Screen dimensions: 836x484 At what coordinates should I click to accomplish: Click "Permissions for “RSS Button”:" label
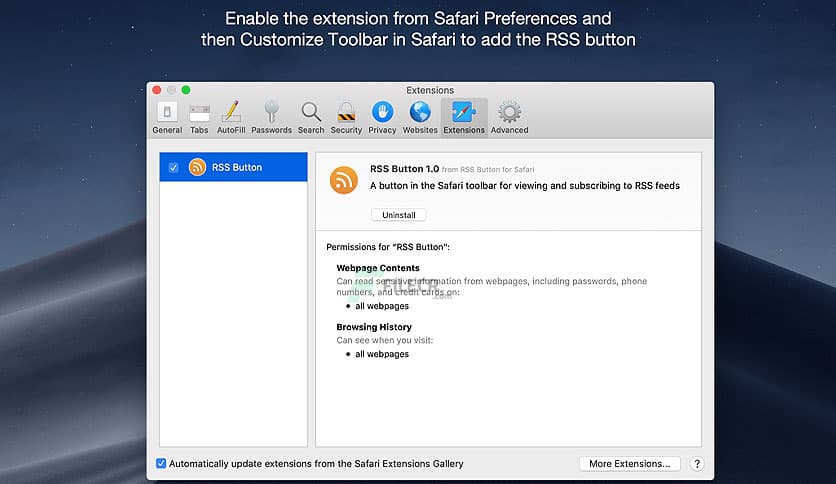click(388, 247)
